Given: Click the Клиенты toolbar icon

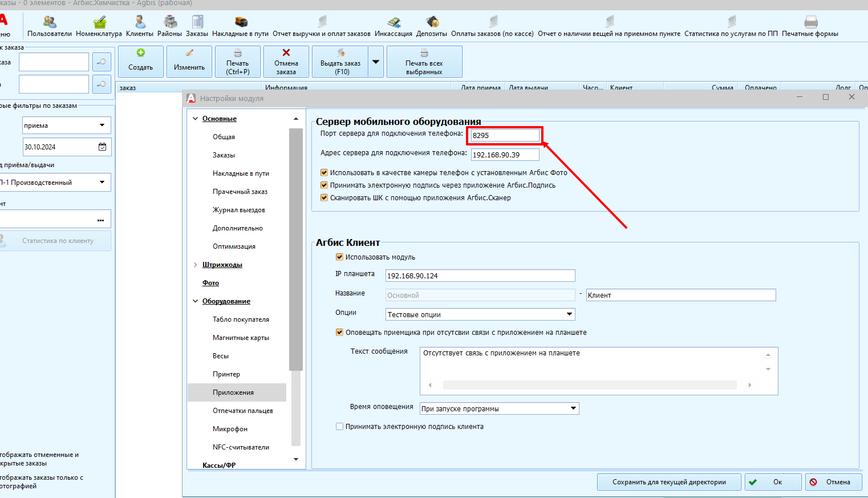Looking at the screenshot, I should 140,23.
